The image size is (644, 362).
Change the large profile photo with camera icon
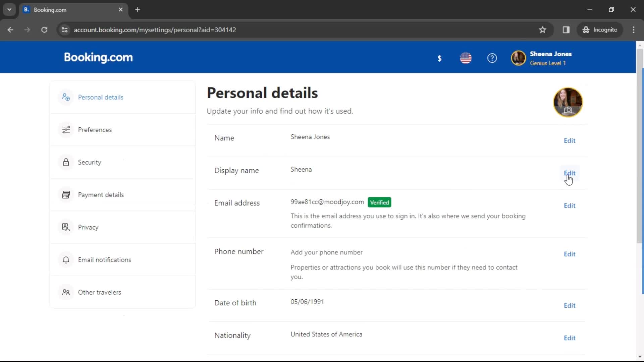(x=568, y=102)
